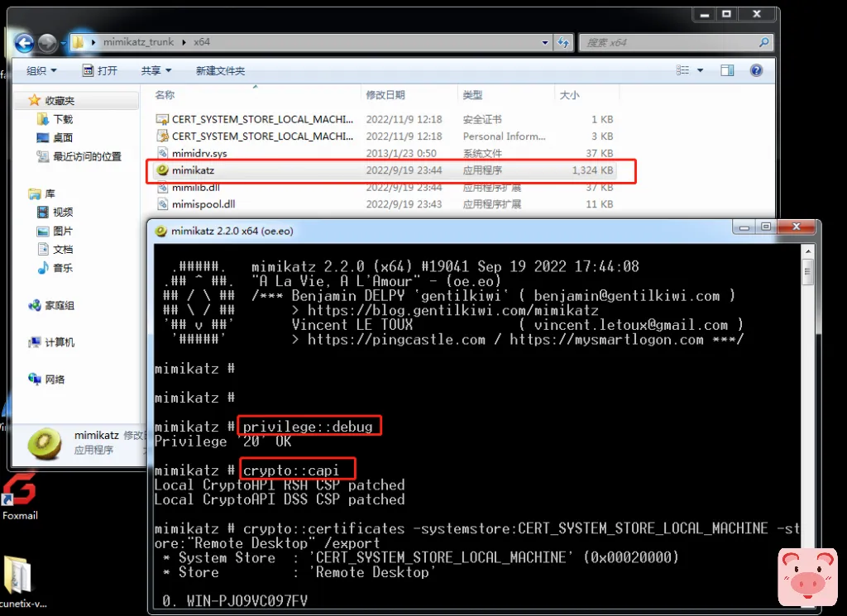The height and width of the screenshot is (616, 847).
Task: Open the recent locations dropdown arrow
Action: [63, 43]
